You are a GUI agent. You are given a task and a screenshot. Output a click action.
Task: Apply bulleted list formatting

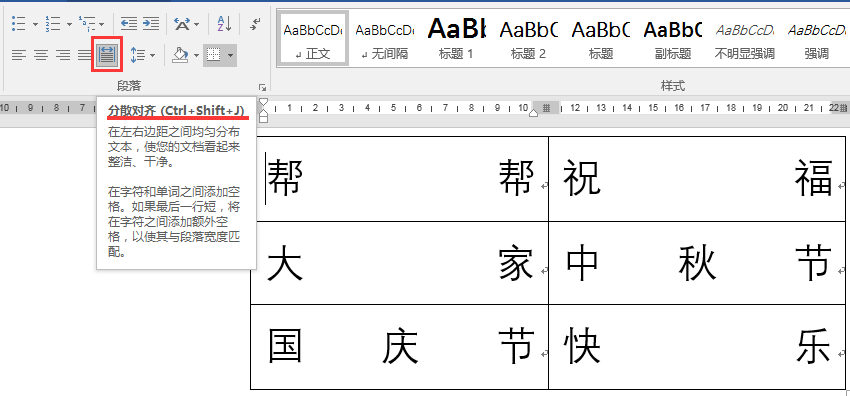(18, 23)
